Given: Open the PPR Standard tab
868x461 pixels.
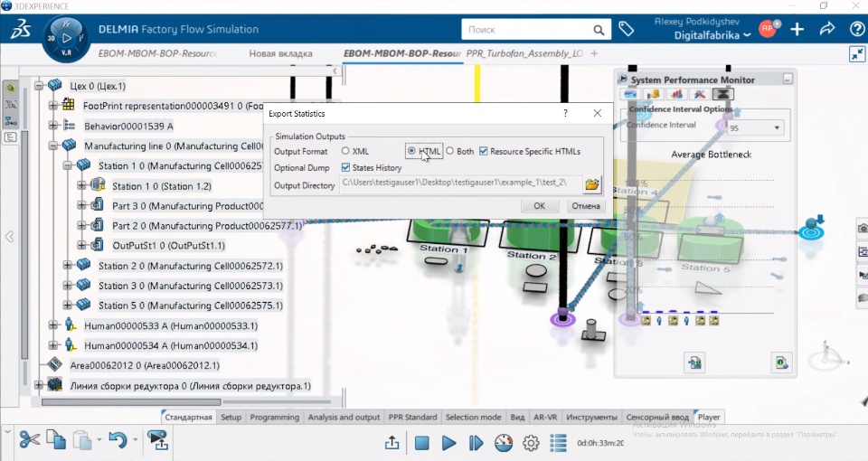Looking at the screenshot, I should click(412, 418).
